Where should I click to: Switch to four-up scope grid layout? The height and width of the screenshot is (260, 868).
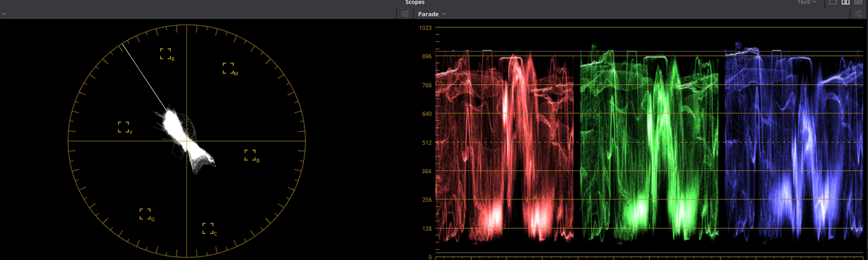click(859, 3)
